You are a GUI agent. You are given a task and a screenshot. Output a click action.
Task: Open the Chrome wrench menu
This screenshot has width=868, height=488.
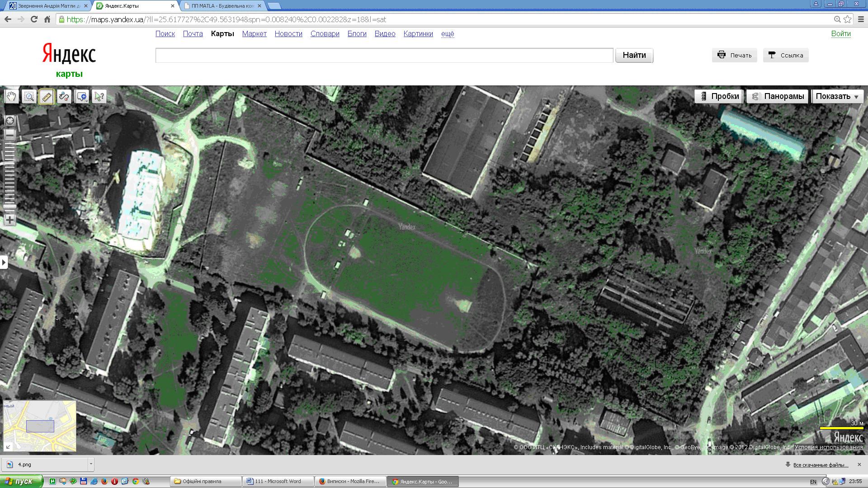point(861,19)
